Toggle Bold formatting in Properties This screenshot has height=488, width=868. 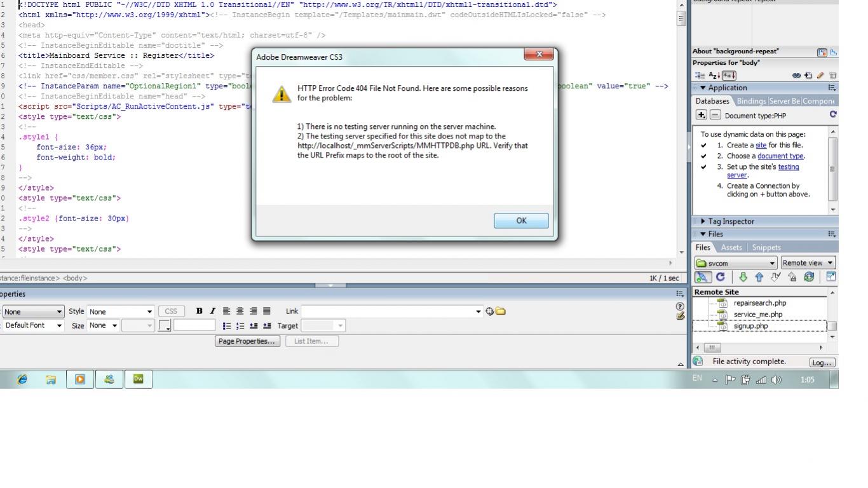200,311
